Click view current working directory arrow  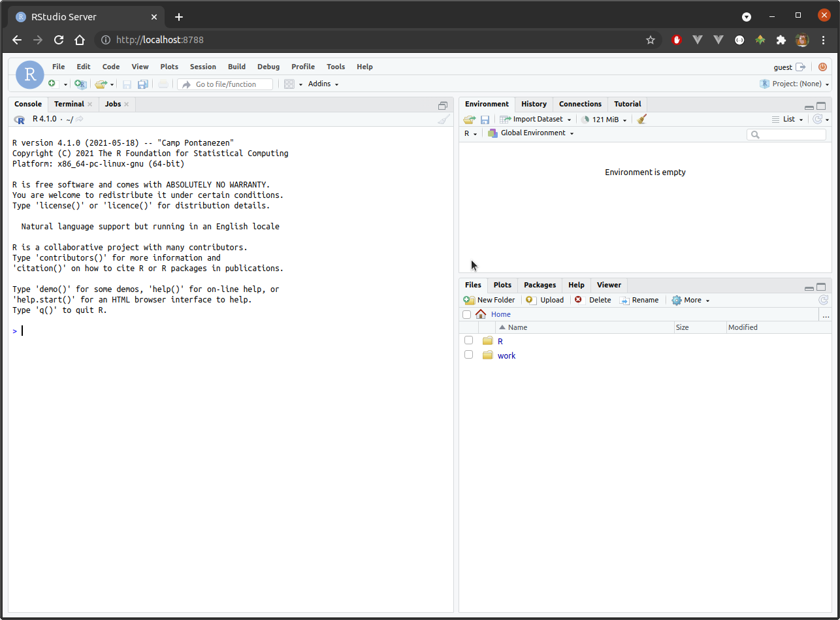click(79, 119)
